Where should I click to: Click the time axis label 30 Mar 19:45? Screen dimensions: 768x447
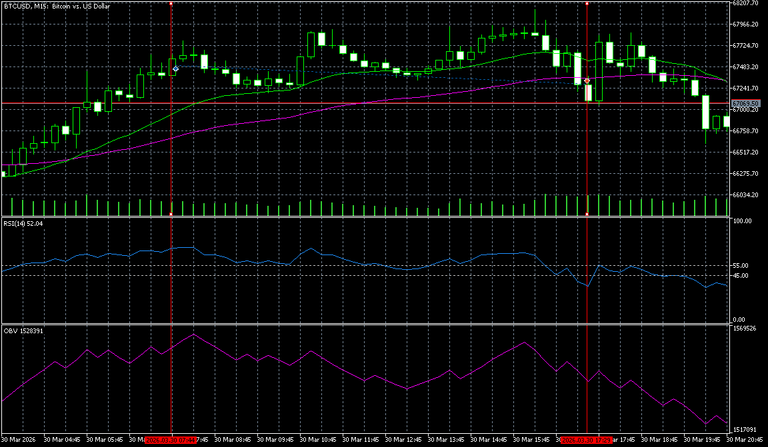(701, 440)
